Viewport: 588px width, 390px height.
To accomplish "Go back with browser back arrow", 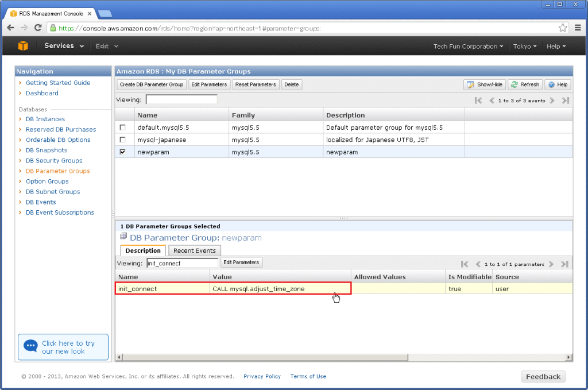I will [10, 28].
